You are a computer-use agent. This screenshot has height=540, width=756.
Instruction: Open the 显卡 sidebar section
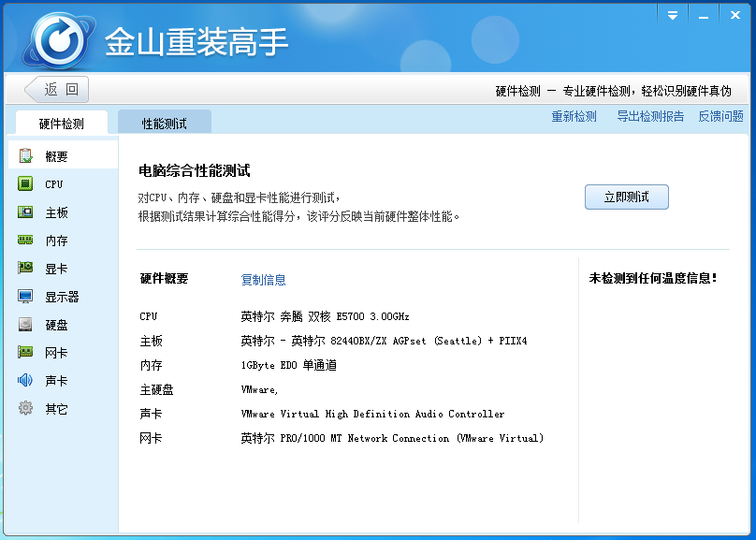(64, 268)
